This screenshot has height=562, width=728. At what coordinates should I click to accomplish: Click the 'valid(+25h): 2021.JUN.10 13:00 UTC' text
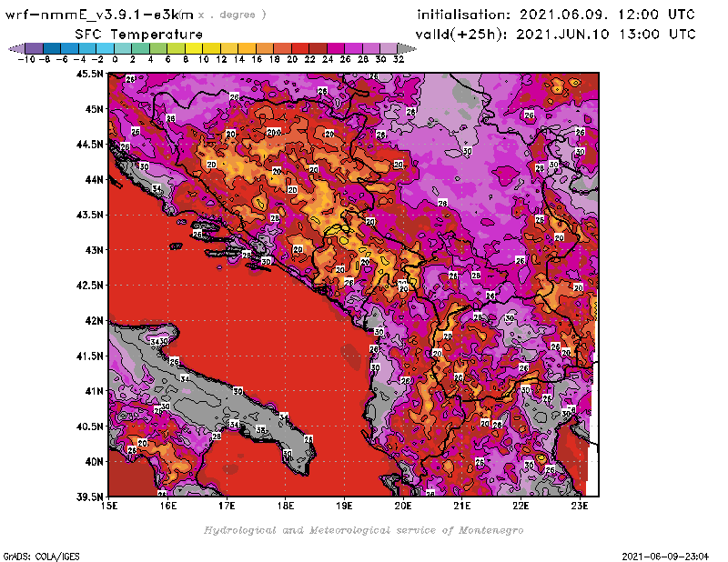pos(555,35)
